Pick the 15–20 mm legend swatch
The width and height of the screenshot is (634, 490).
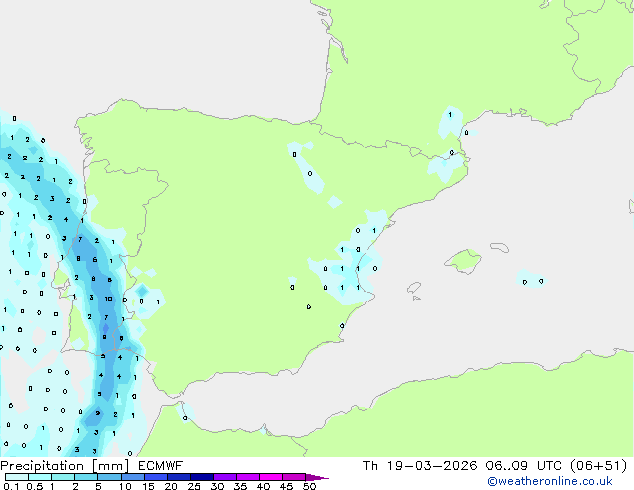pos(156,477)
